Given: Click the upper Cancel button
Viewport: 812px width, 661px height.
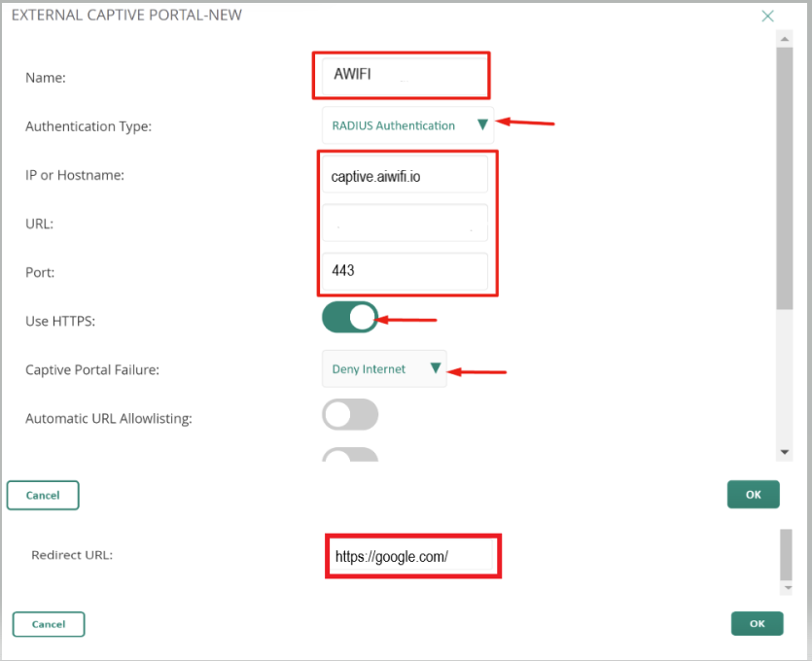Looking at the screenshot, I should 43,496.
